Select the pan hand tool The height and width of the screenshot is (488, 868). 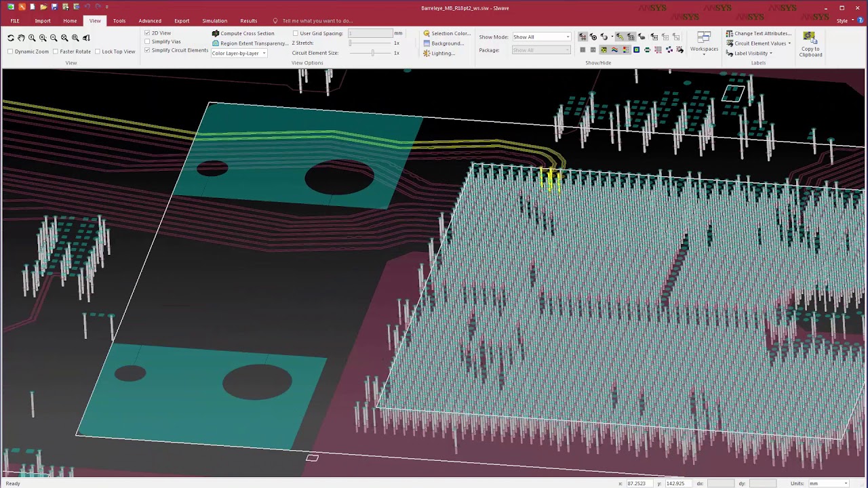[x=21, y=38]
